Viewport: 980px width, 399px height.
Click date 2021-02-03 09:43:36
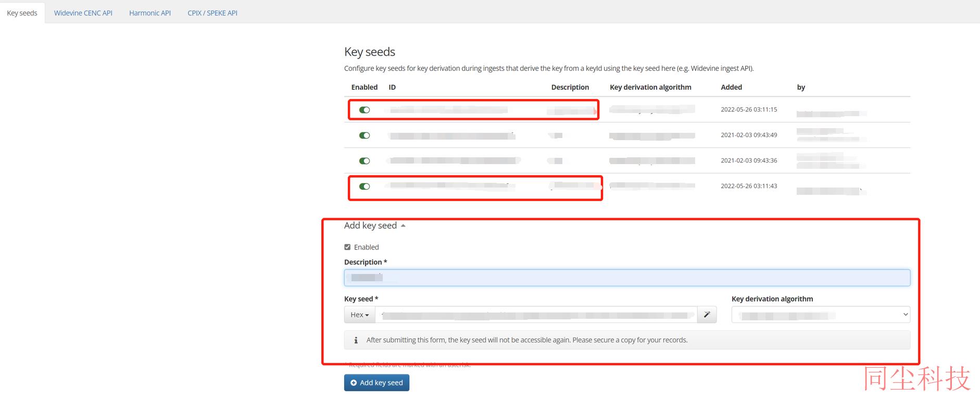[x=749, y=160]
